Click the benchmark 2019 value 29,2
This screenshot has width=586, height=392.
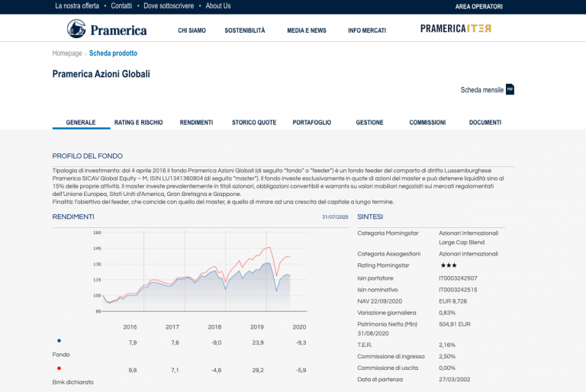click(258, 371)
